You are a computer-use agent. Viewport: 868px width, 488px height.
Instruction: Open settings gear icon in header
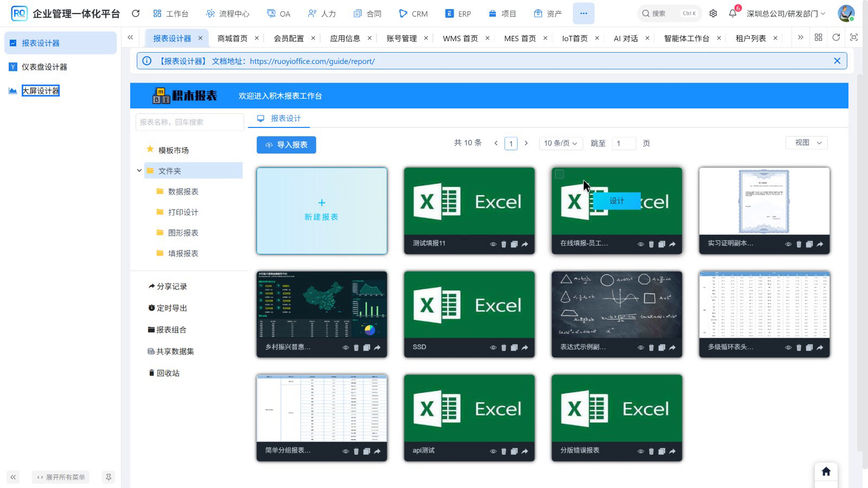click(x=713, y=14)
